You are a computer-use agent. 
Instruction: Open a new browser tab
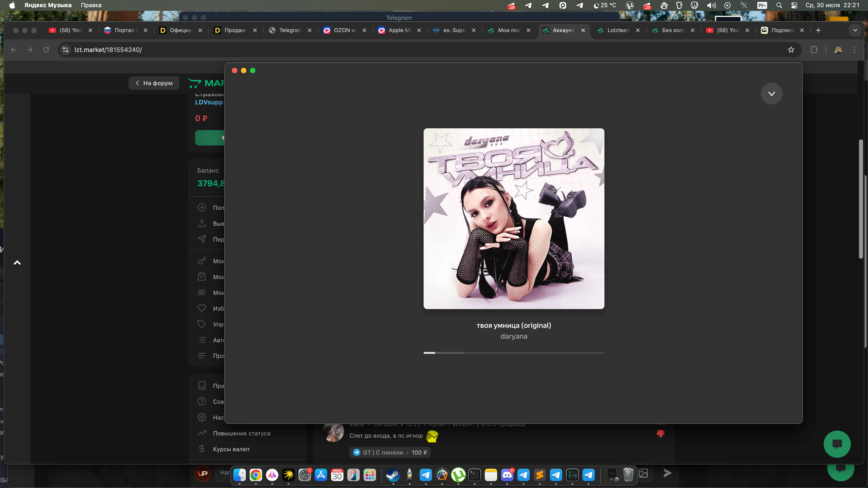pyautogui.click(x=818, y=30)
